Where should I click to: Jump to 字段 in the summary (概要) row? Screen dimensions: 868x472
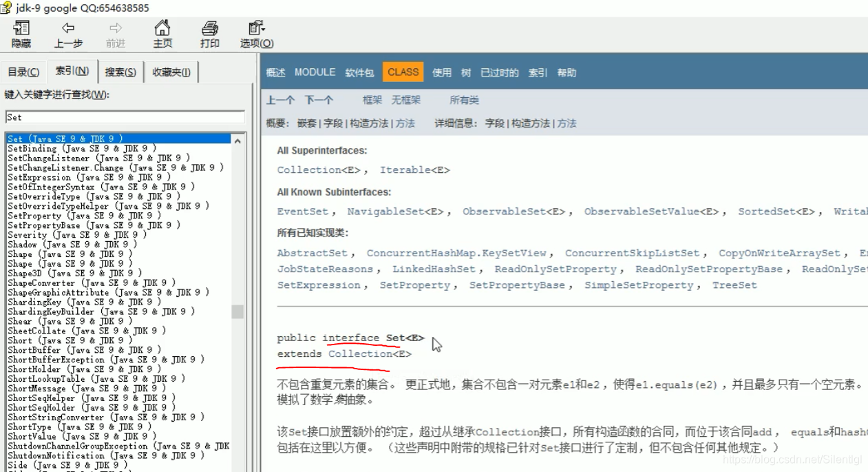(x=333, y=123)
